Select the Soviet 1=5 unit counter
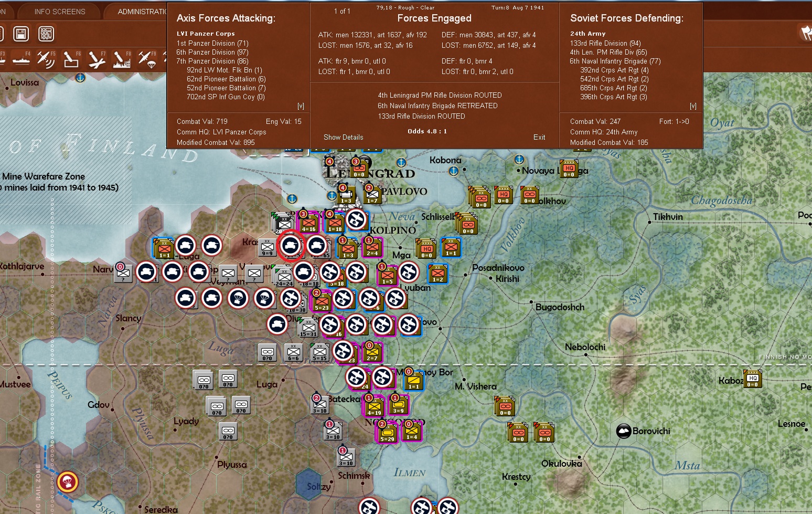The image size is (812, 514). tap(387, 275)
